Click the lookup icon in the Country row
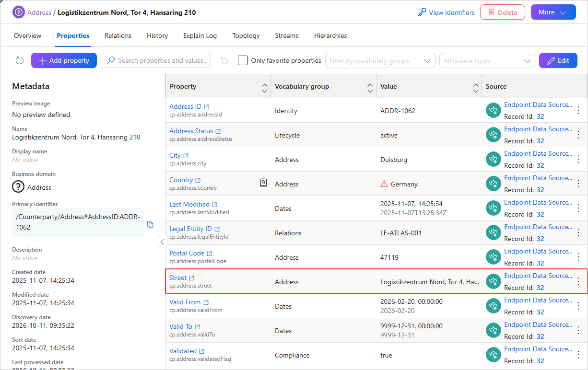This screenshot has height=370, width=588. [x=263, y=182]
